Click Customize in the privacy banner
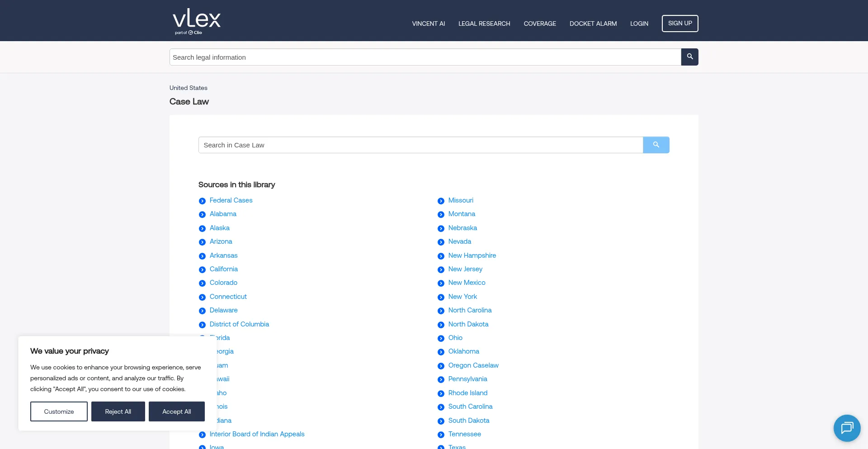Image resolution: width=868 pixels, height=449 pixels. pyautogui.click(x=59, y=411)
